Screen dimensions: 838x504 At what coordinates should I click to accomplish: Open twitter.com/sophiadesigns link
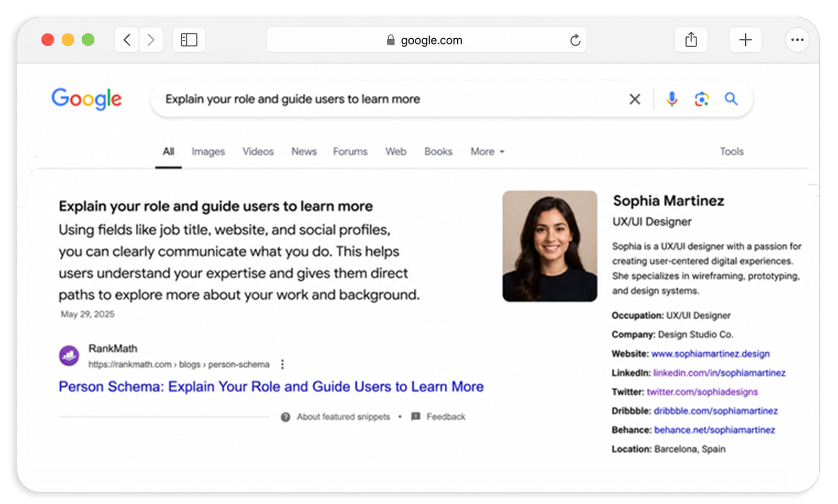702,392
